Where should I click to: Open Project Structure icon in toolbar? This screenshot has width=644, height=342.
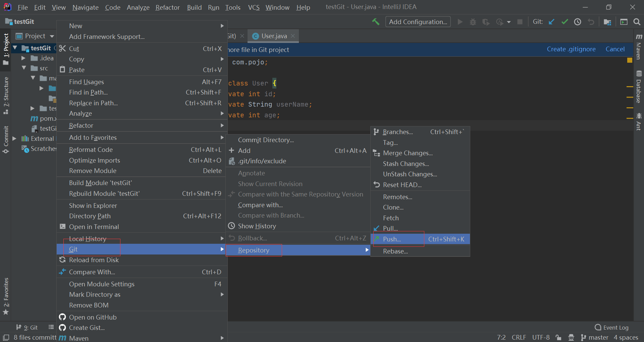607,22
